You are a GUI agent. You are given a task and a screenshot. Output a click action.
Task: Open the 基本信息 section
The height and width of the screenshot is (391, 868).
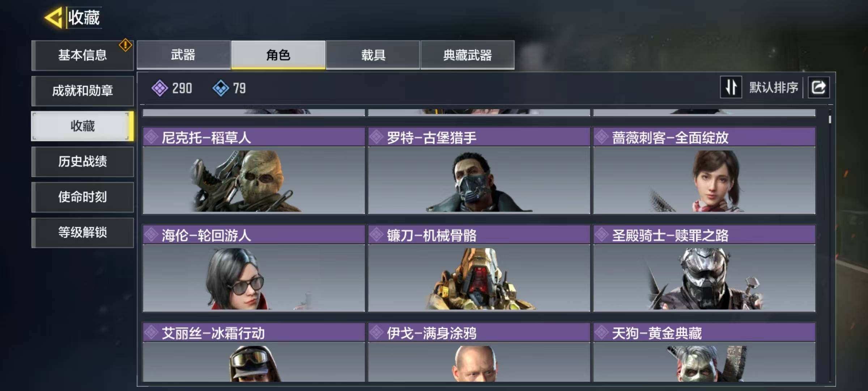point(82,55)
